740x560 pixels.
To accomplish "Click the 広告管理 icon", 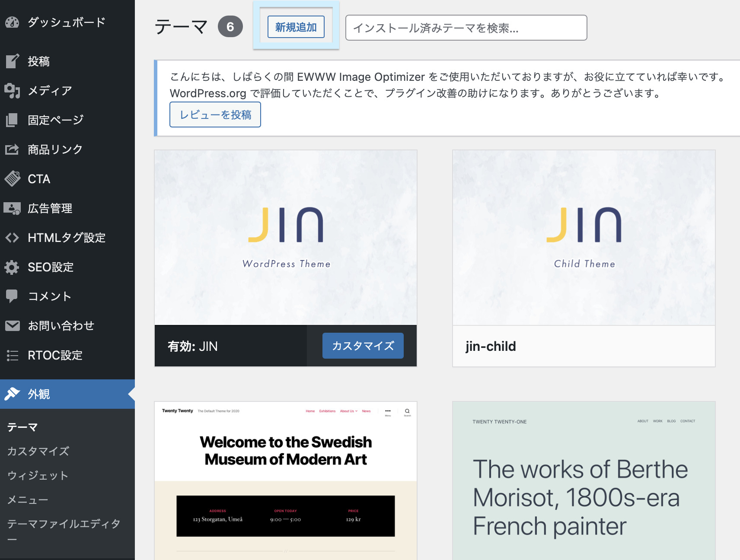I will 12,208.
